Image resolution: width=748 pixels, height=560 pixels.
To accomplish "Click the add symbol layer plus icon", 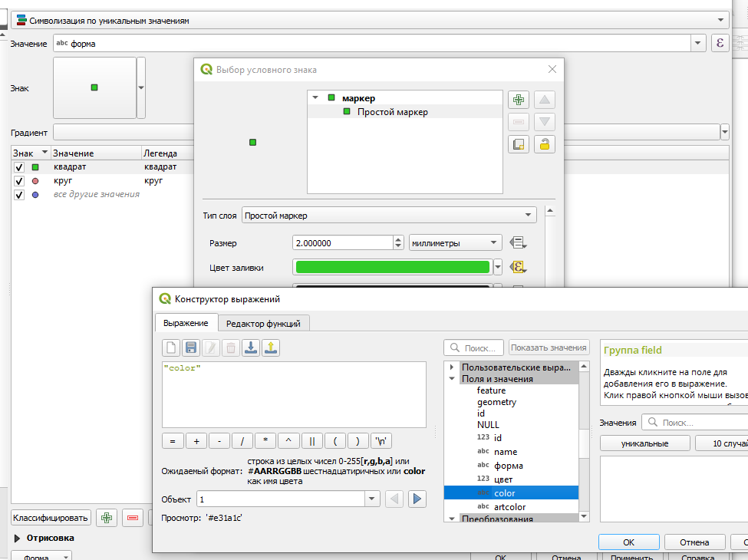I will pos(519,100).
